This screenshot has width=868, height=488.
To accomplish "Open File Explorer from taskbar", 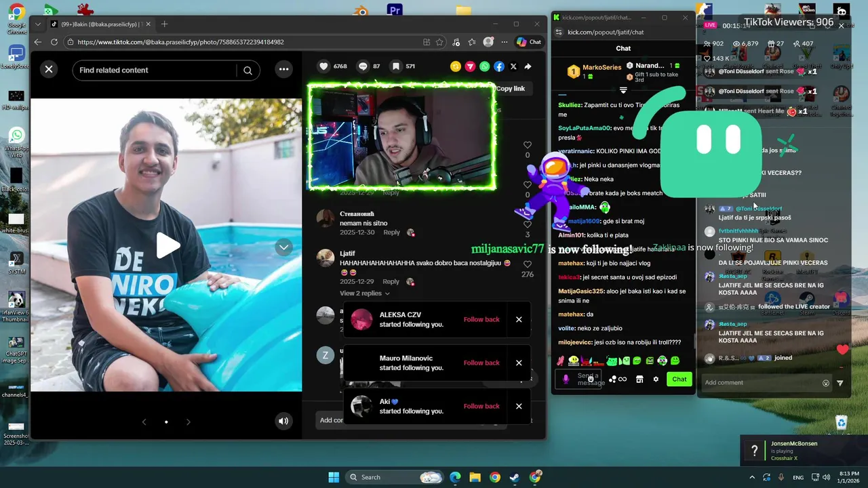I will pos(475,477).
